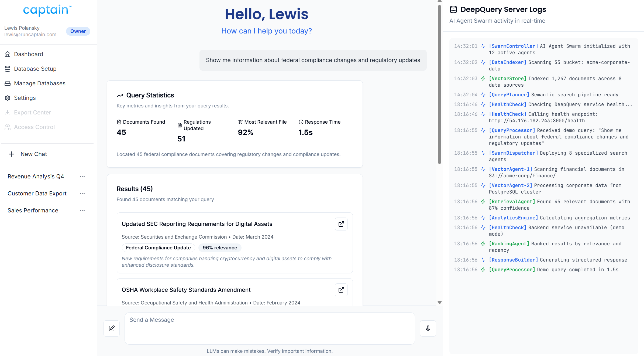The height and width of the screenshot is (356, 644).
Task: Open Settings from sidebar
Action: pyautogui.click(x=25, y=98)
